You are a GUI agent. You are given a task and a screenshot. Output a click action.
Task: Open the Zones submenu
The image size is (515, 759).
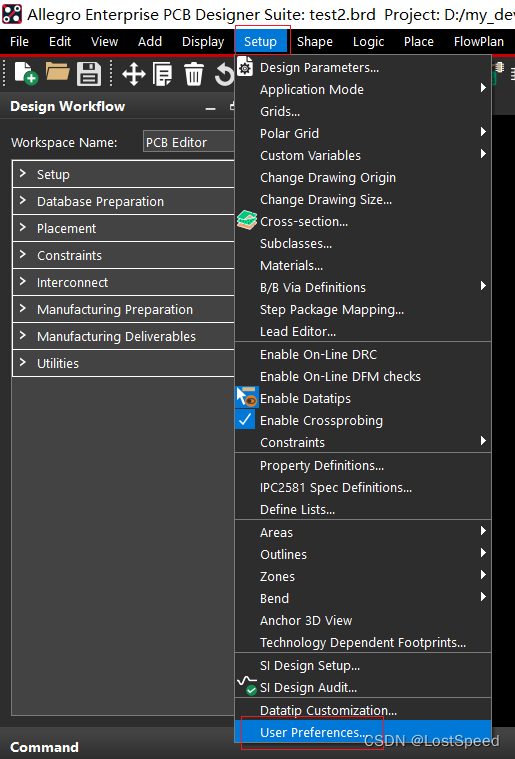point(363,577)
